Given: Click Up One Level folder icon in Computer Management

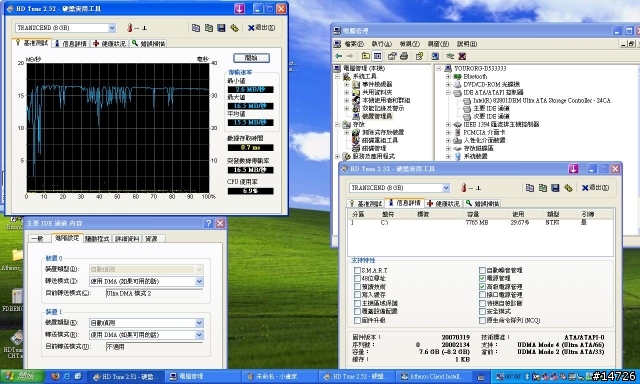Looking at the screenshot, I should (366, 56).
